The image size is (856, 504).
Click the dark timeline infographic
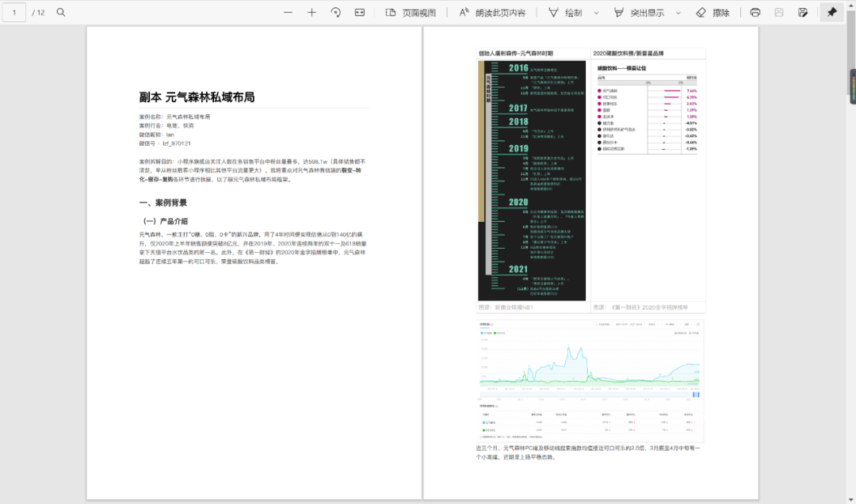532,180
